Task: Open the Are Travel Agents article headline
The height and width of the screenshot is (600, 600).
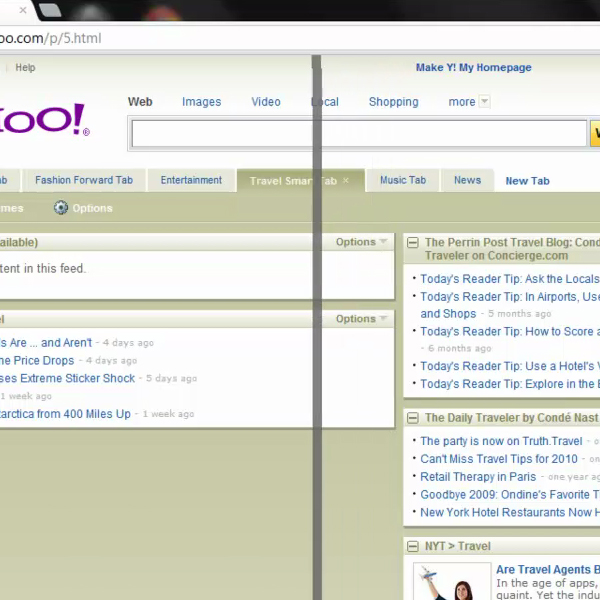Action: coord(548,569)
